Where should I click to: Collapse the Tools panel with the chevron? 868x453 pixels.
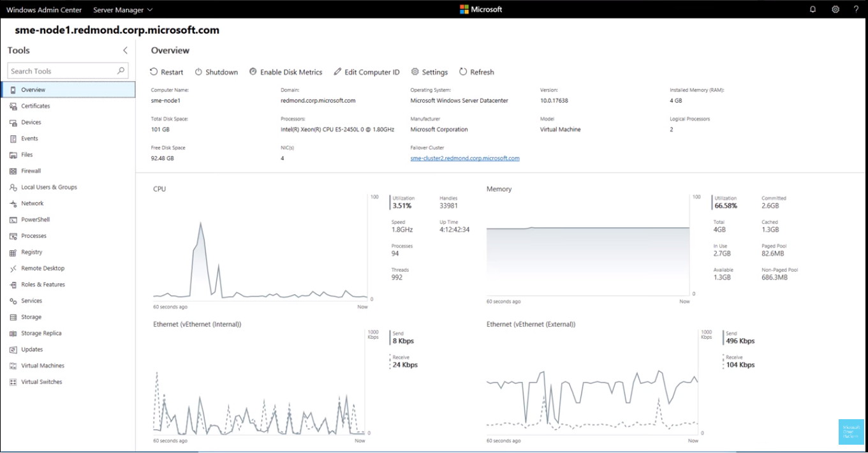(x=125, y=50)
